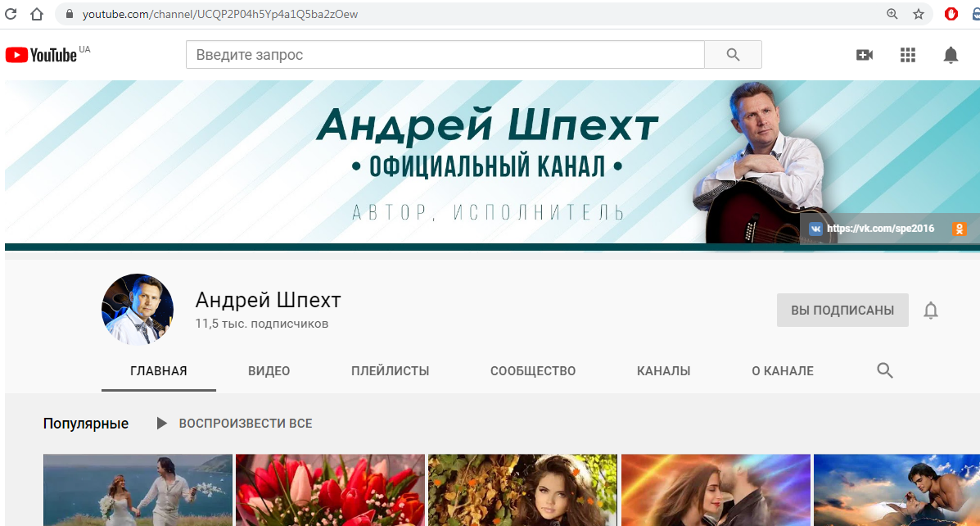This screenshot has width=980, height=526.
Task: Open notifications via the bell icon
Action: pyautogui.click(x=951, y=54)
